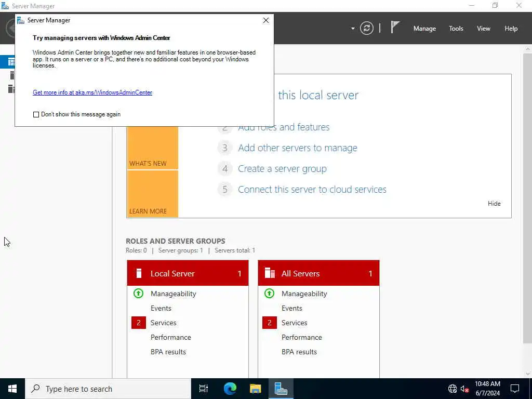Click Create a server group
Screen dimensions: 532x399
click(x=282, y=169)
